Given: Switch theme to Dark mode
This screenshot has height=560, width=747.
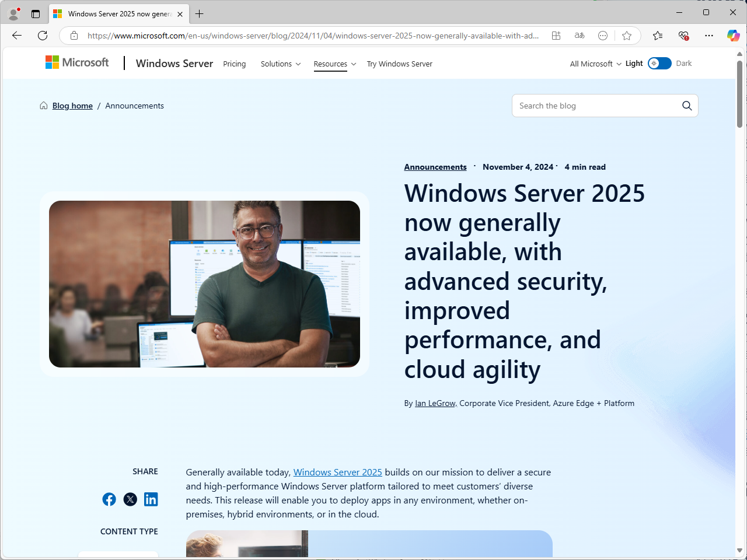Looking at the screenshot, I should [659, 64].
